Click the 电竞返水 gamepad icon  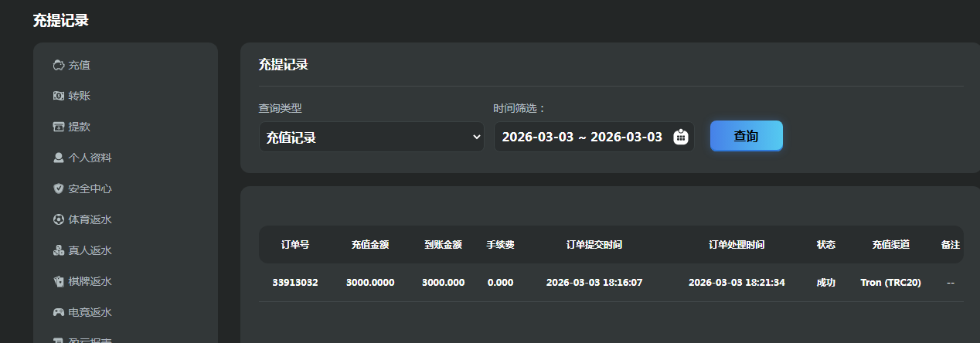tap(58, 312)
